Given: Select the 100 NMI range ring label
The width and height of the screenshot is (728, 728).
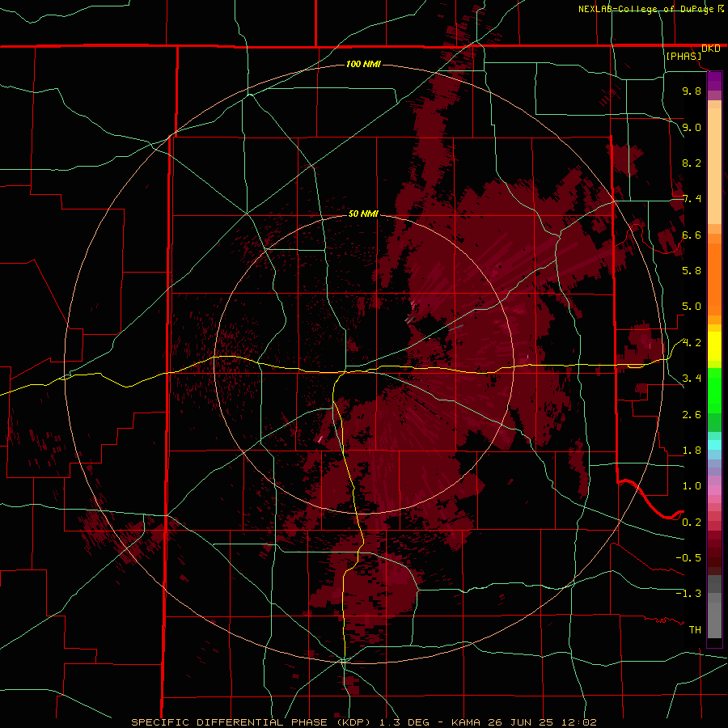Looking at the screenshot, I should (363, 64).
